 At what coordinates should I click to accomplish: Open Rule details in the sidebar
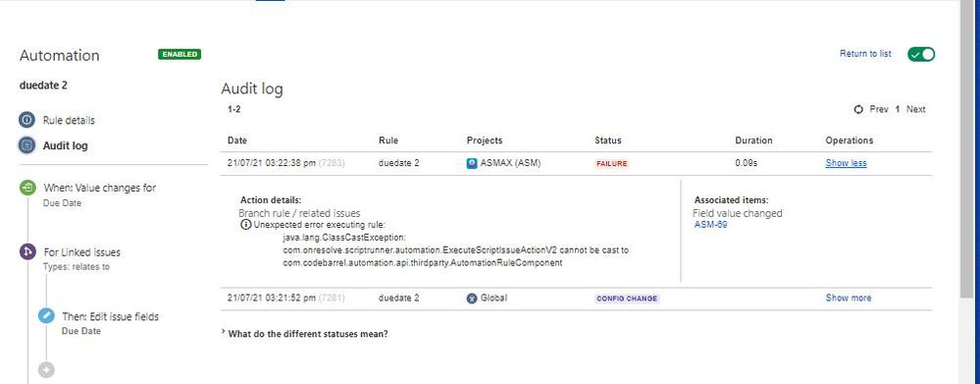click(x=69, y=120)
